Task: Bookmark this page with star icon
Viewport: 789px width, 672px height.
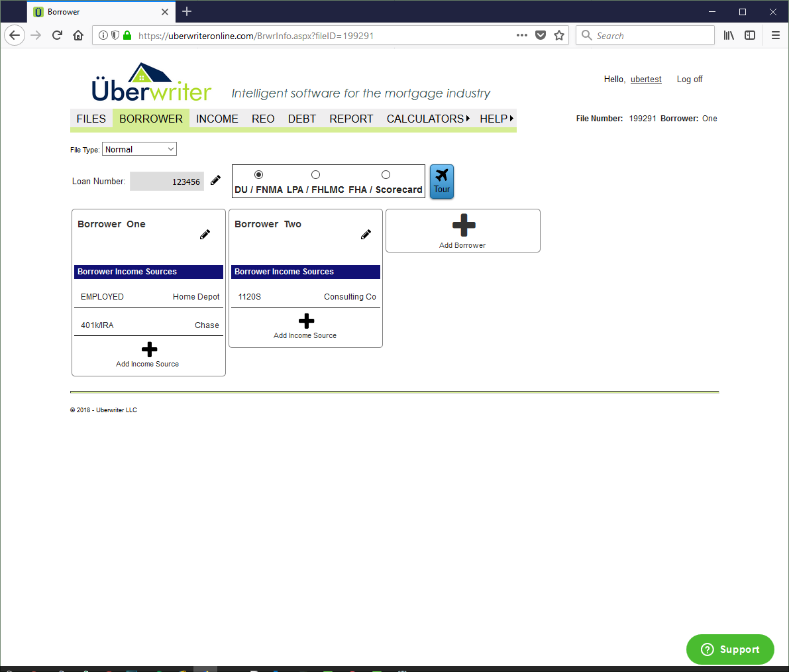Action: [559, 35]
